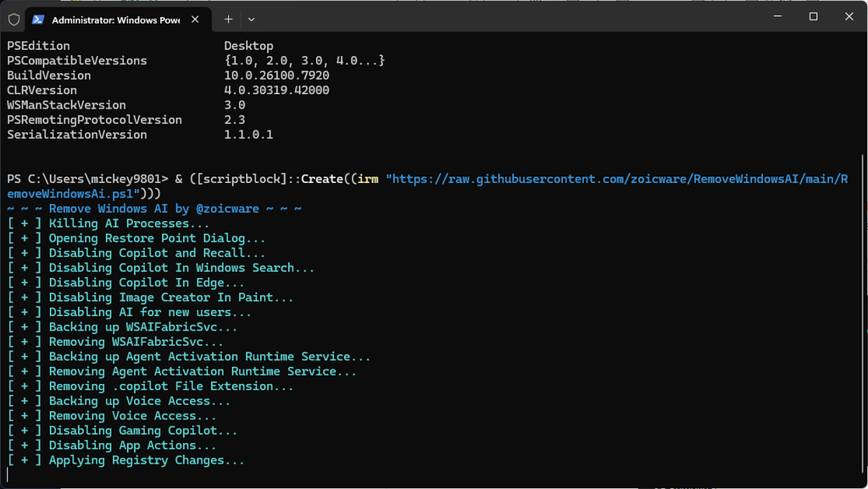Click empty title bar area beside the tab dropdown

point(509,19)
